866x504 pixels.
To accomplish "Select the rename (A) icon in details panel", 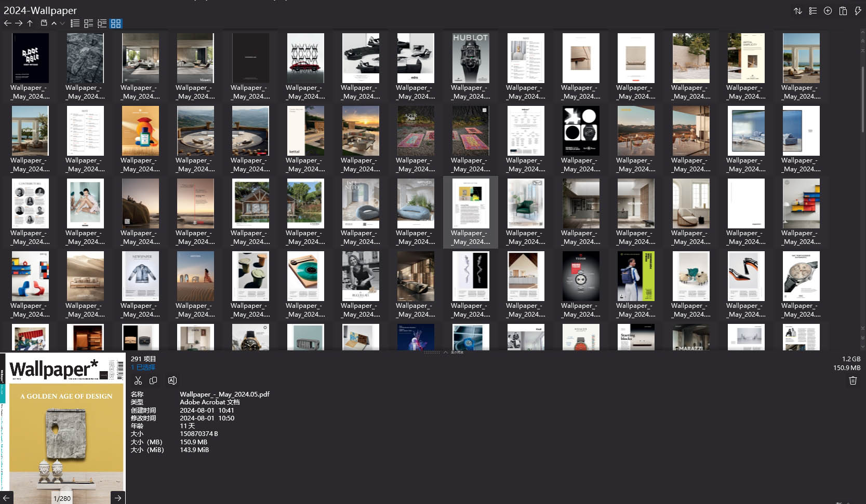I will click(172, 380).
